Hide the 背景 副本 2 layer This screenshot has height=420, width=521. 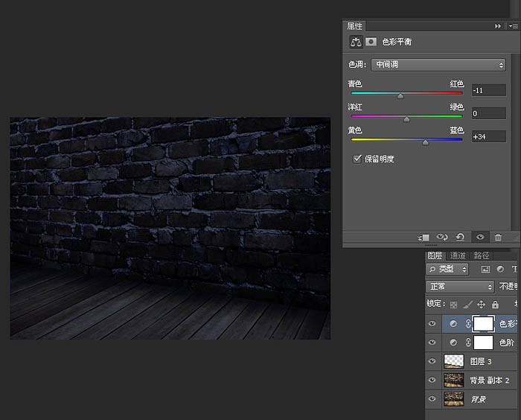[x=432, y=380]
